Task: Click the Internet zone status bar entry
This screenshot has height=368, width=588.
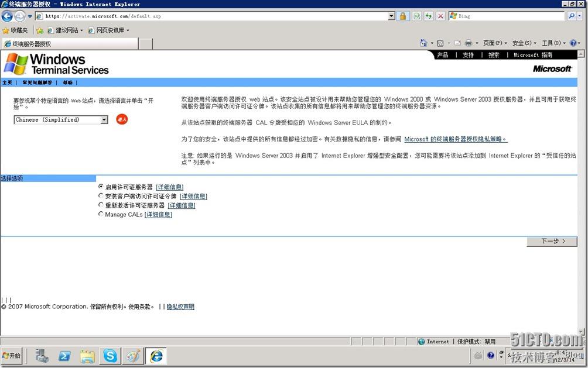Action: coord(433,342)
